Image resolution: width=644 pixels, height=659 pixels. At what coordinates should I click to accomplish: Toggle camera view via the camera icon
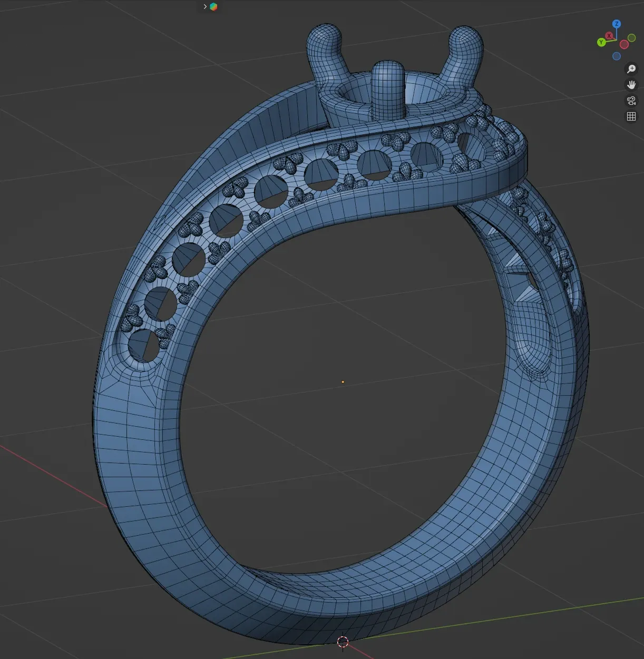click(x=631, y=100)
